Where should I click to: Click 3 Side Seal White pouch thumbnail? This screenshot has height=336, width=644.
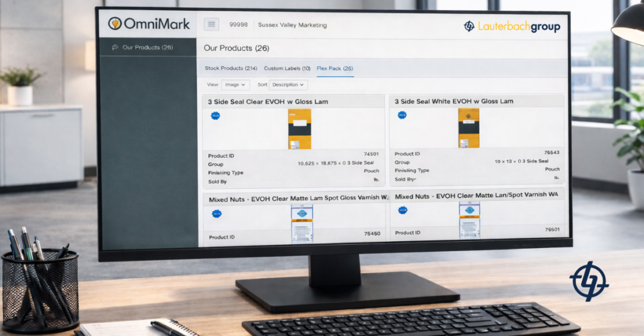click(469, 127)
